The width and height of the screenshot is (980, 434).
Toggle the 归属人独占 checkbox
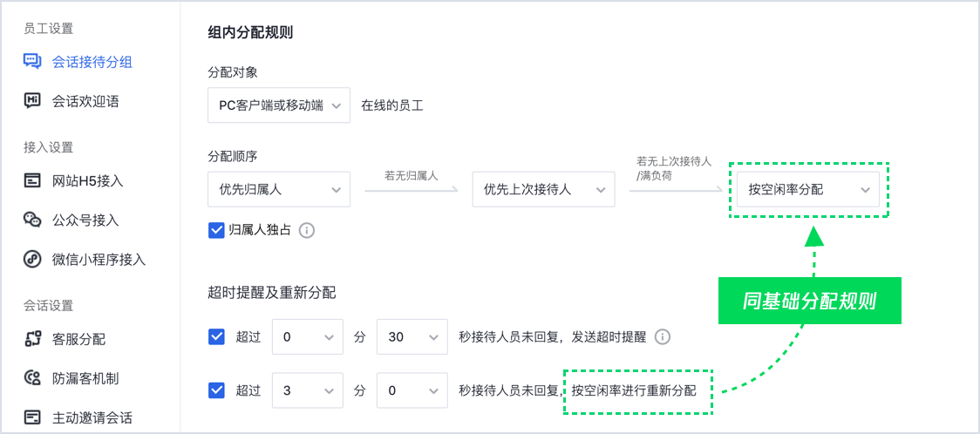pyautogui.click(x=216, y=230)
